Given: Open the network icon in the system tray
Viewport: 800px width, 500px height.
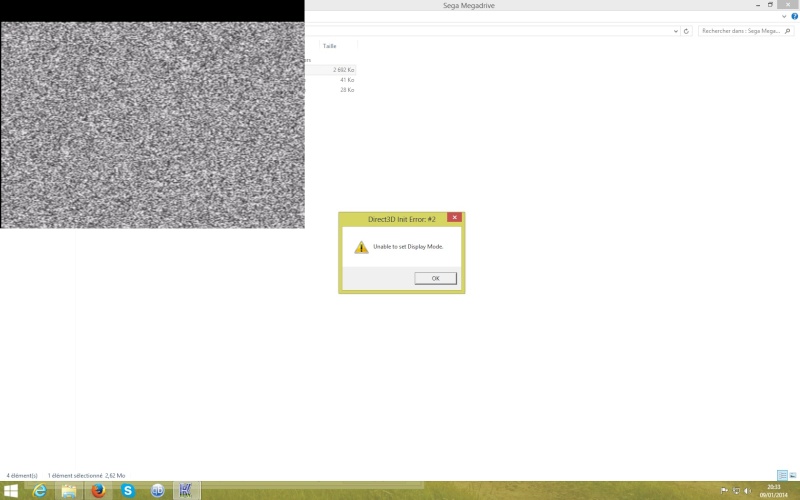Looking at the screenshot, I should (736, 491).
